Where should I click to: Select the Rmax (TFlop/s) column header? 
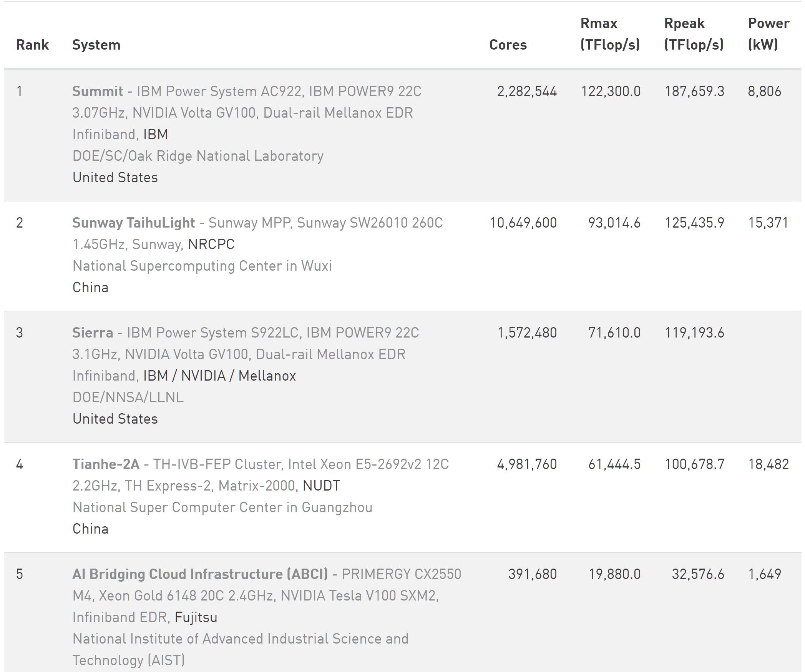(x=610, y=34)
